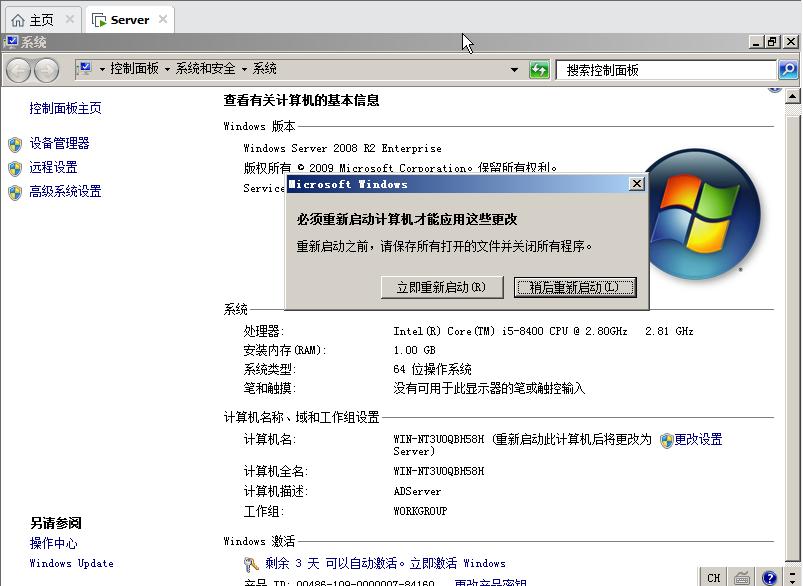The image size is (803, 586).
Task: Click the WORKGROUP value
Action: (x=420, y=511)
